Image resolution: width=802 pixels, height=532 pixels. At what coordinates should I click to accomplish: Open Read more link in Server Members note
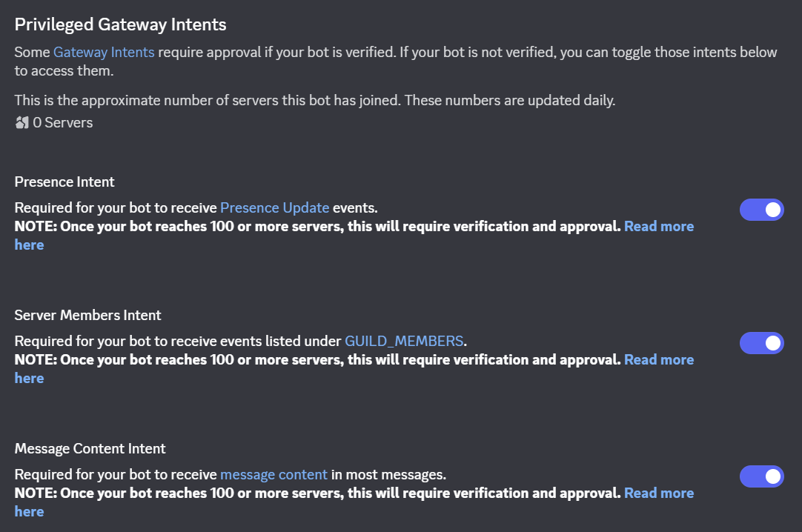pos(659,360)
